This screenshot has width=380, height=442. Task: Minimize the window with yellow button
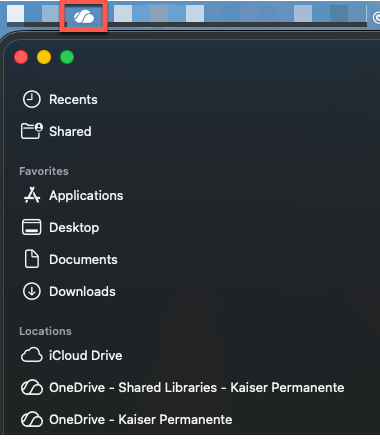click(44, 57)
